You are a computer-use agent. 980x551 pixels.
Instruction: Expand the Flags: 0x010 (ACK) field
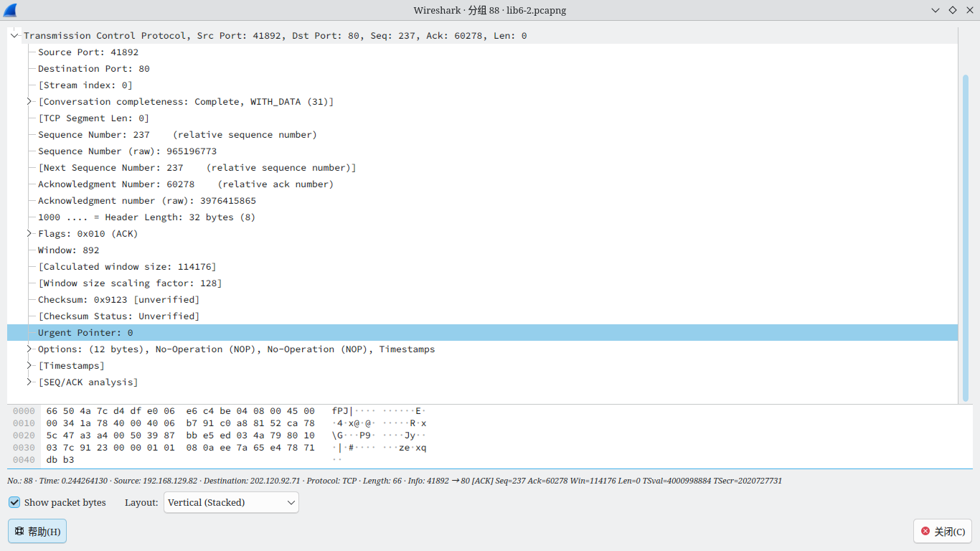point(29,233)
